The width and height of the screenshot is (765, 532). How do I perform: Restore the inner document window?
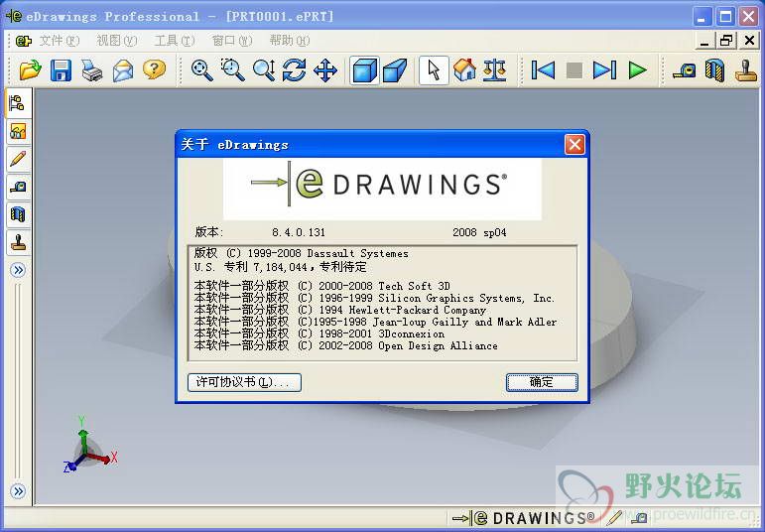coord(725,41)
